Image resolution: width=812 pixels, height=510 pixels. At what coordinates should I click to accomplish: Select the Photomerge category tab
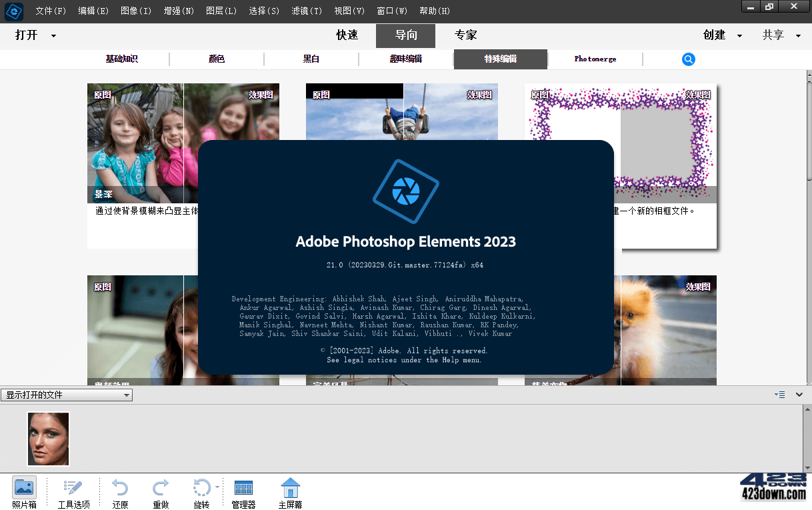tap(595, 59)
